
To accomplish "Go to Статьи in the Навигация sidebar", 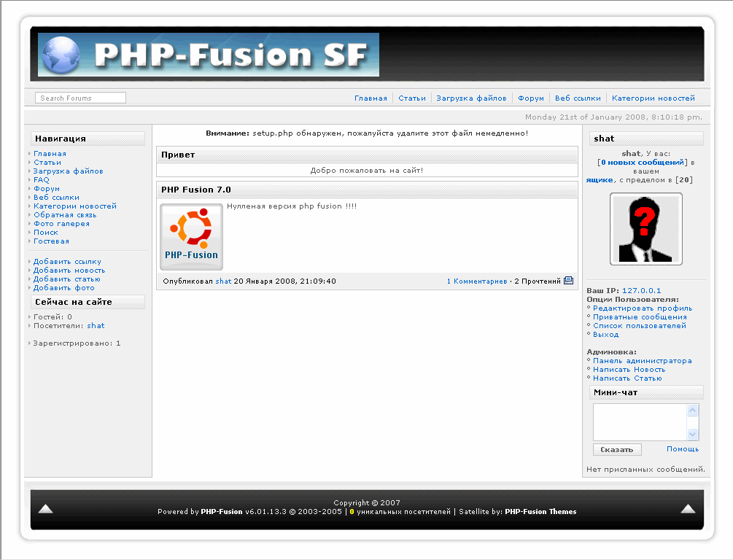I will [x=47, y=163].
